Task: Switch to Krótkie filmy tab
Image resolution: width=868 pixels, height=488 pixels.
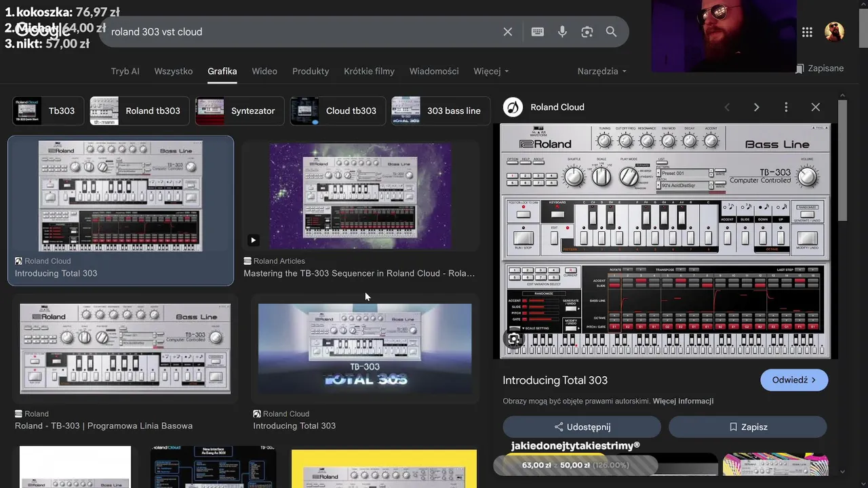Action: coord(369,71)
